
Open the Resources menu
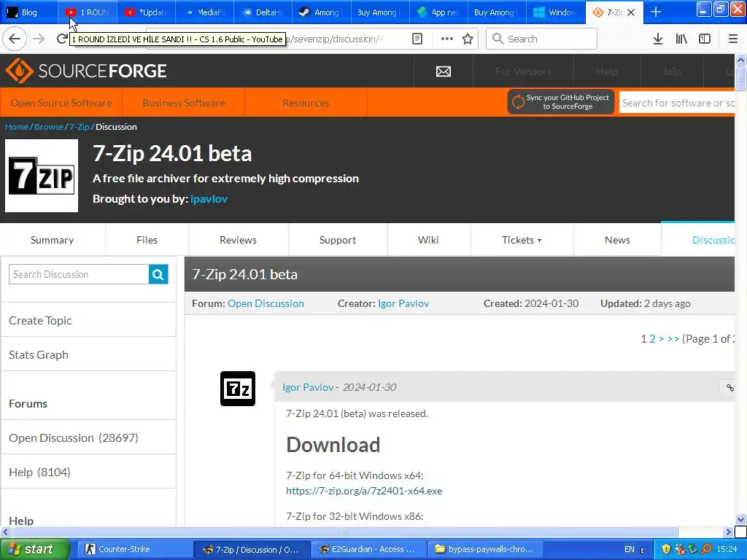pos(306,103)
